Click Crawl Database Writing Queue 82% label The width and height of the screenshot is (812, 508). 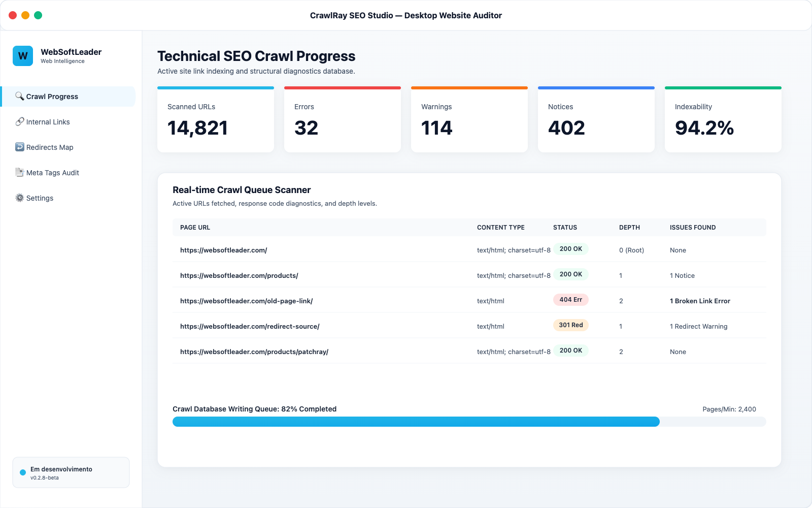pyautogui.click(x=254, y=409)
